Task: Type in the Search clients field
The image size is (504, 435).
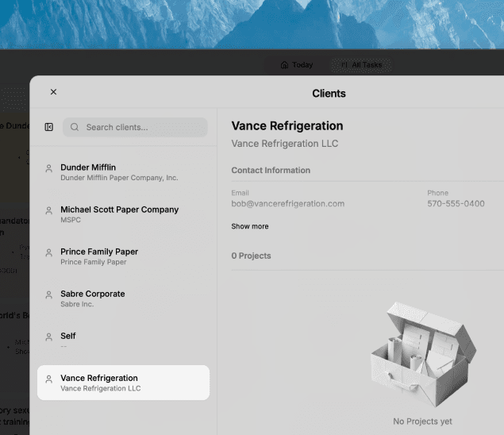Action: pos(143,127)
